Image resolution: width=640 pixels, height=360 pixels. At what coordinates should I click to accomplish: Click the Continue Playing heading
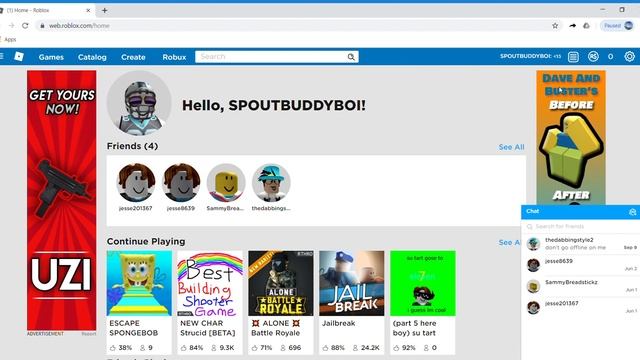pos(146,242)
